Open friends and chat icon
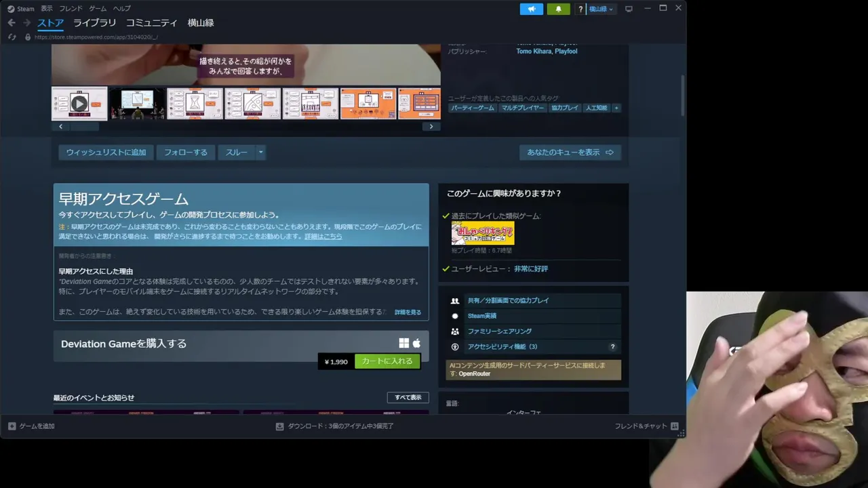Screen dimensions: 868x488 tap(674, 426)
